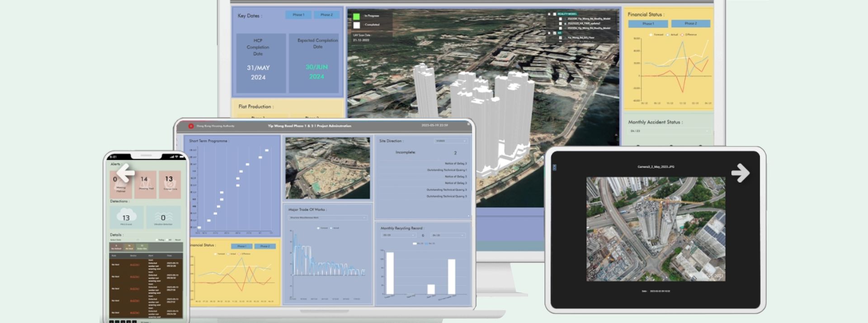The width and height of the screenshot is (868, 323).
Task: Open first Monthly Recycling Record month dropdown
Action: point(398,235)
